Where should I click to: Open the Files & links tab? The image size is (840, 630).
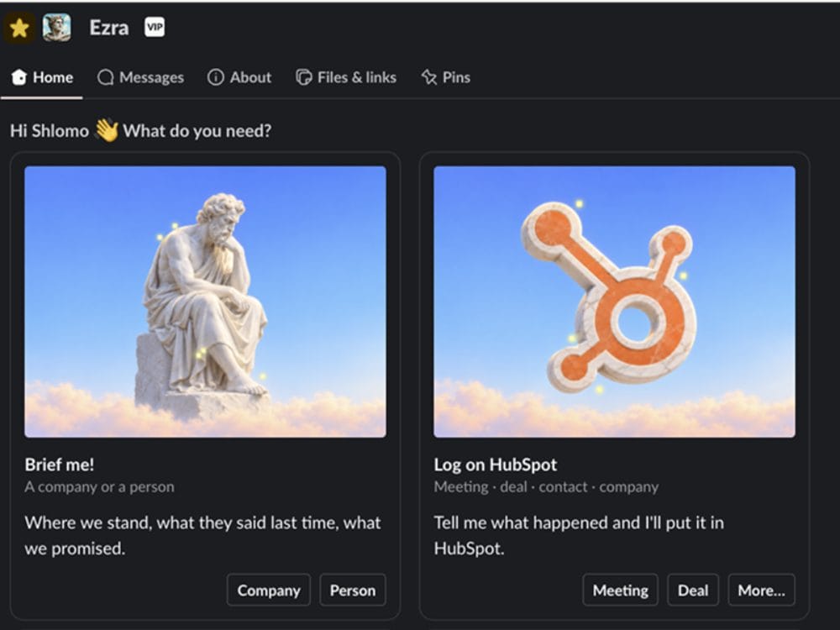346,77
